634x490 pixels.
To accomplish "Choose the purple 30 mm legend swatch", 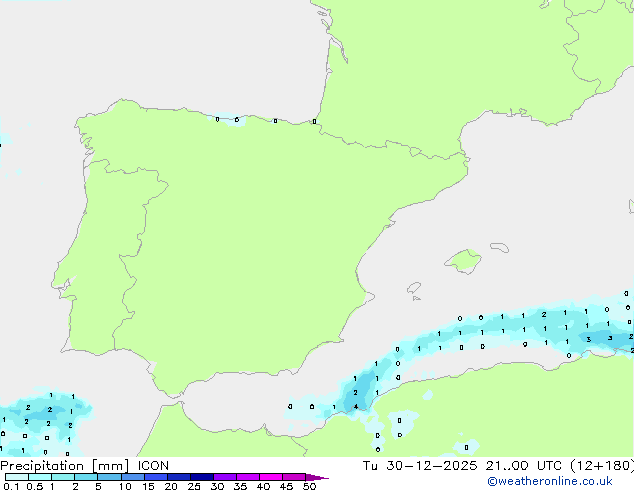I will pos(224,477).
